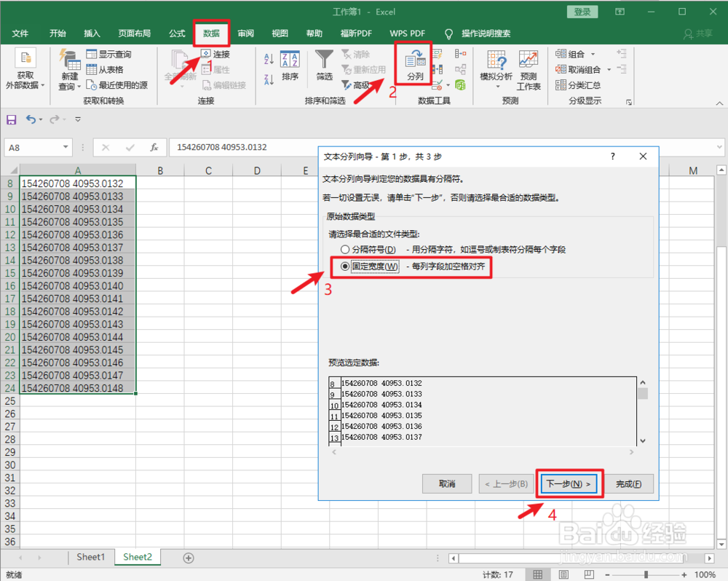Create a Forecast Sheet (预测工作表)
This screenshot has height=581, width=728.
(x=529, y=70)
